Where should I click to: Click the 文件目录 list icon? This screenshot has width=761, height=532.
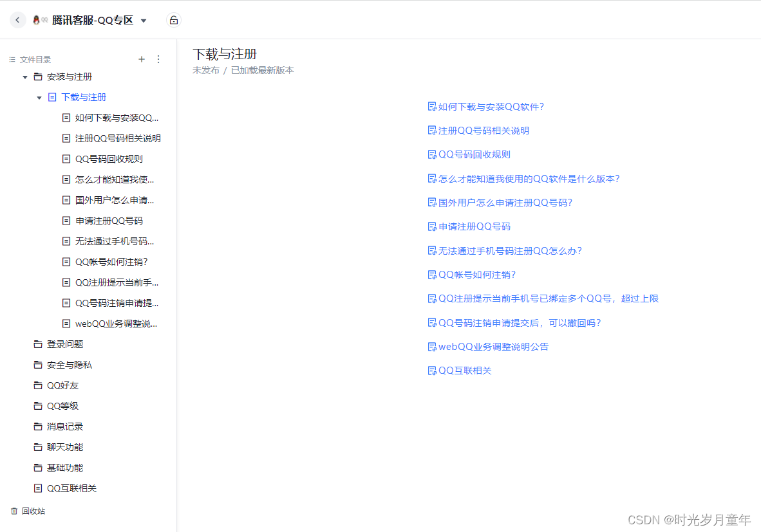tap(12, 60)
